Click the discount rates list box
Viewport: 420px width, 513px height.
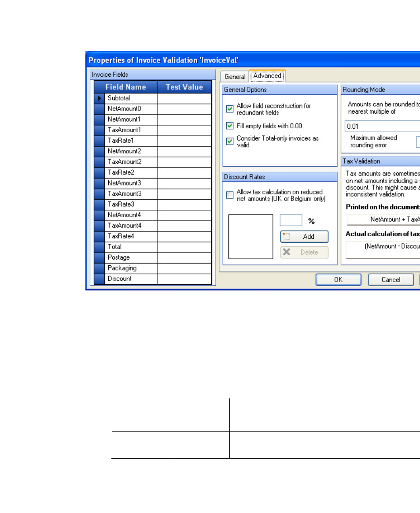click(x=251, y=237)
